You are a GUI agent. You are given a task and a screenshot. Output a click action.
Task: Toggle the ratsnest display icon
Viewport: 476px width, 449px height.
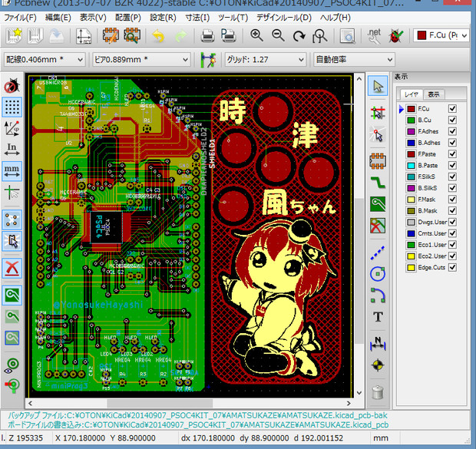12,220
